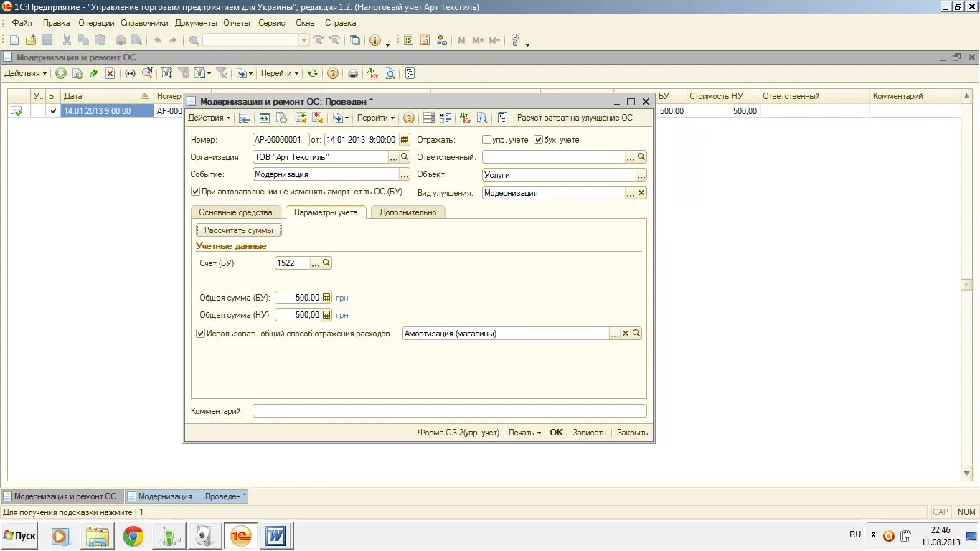Toggle Использовать общий способ отражения расходов checkbox
Image resolution: width=980 pixels, height=551 pixels.
200,334
